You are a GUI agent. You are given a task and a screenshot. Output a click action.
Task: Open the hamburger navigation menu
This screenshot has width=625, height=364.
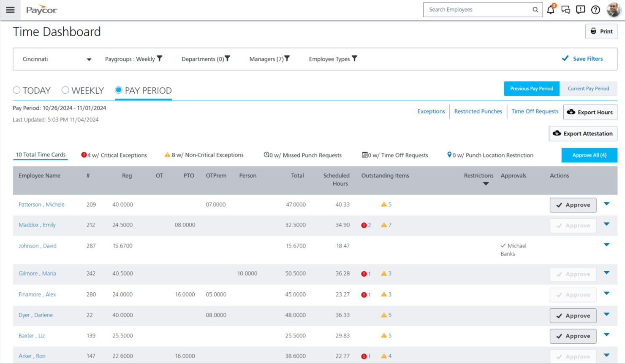(10, 10)
